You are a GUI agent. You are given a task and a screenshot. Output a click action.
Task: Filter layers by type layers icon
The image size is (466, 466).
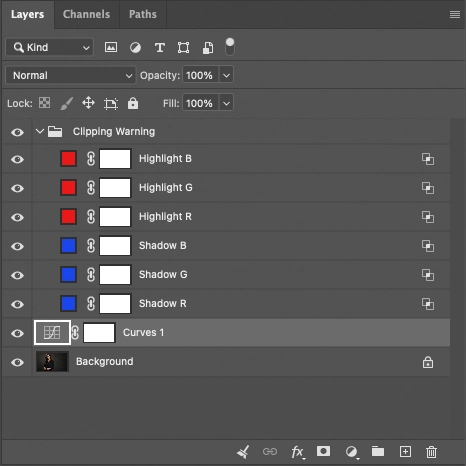point(160,48)
